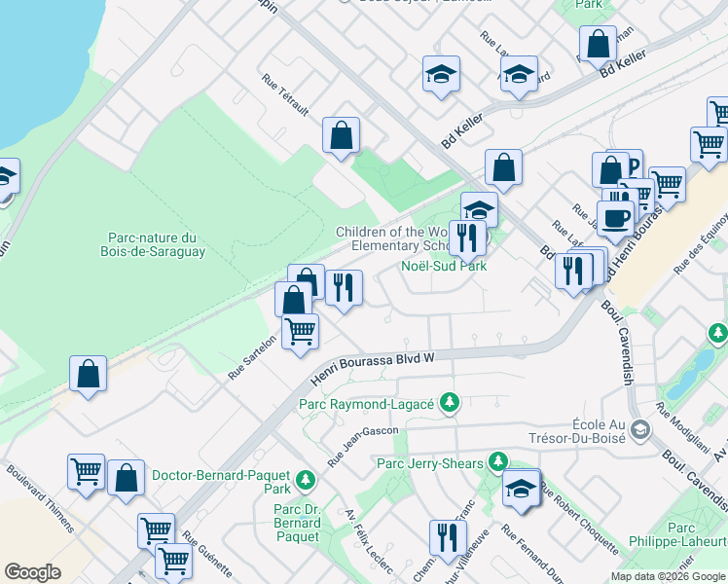The image size is (728, 584).
Task: Click the shopping bag marker near Rue Tétrault
Action: pyautogui.click(x=342, y=136)
